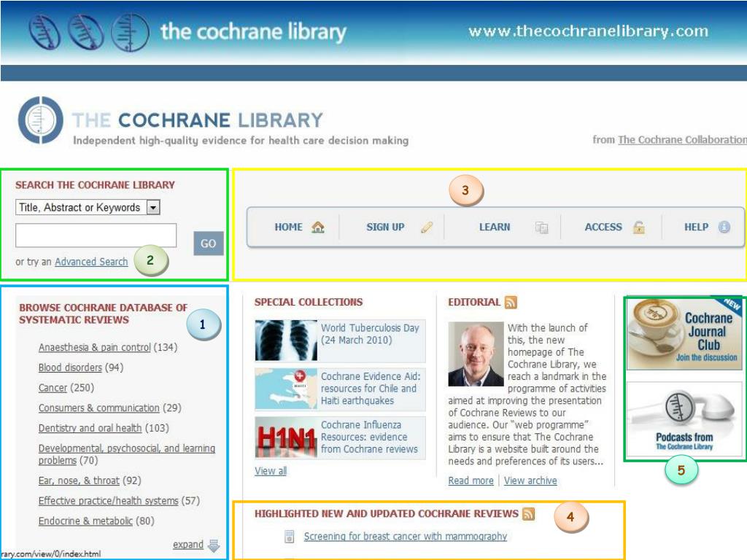This screenshot has height=560, width=747.
Task: Browse Anaesthesia & pain control reviews
Action: click(94, 348)
